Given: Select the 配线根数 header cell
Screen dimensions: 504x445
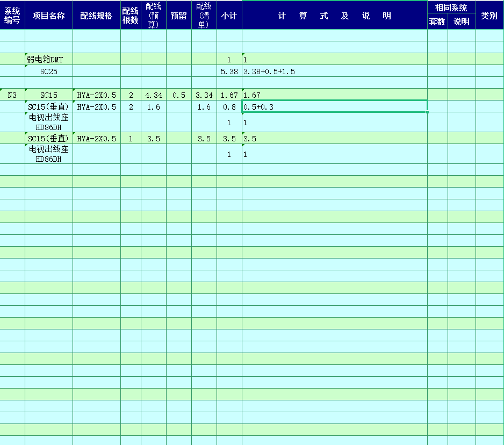Looking at the screenshot, I should point(131,16).
